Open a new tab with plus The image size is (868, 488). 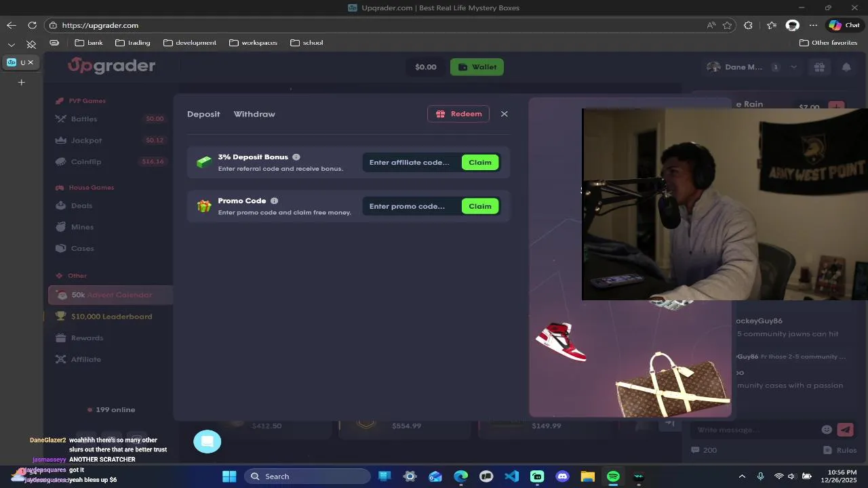pyautogui.click(x=21, y=82)
